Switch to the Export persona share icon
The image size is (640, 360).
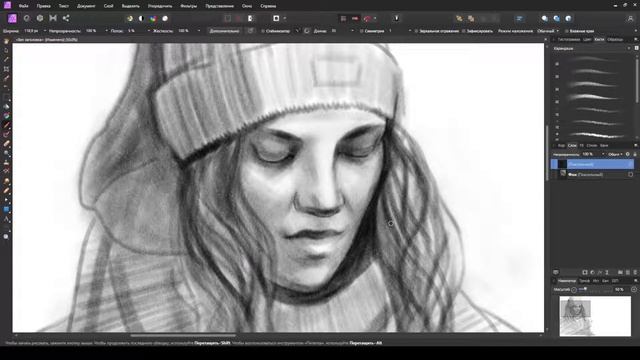click(x=66, y=18)
